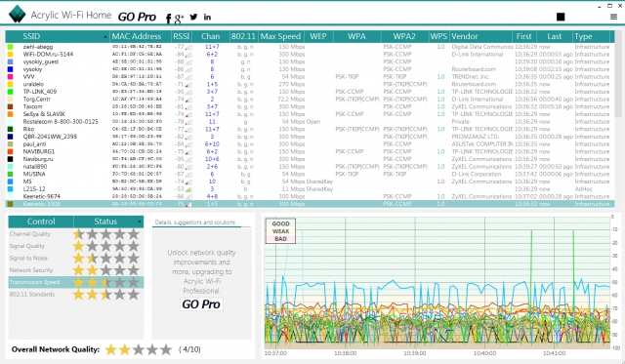
Task: Click GO Pro button in upgrade panel
Action: pyautogui.click(x=201, y=304)
